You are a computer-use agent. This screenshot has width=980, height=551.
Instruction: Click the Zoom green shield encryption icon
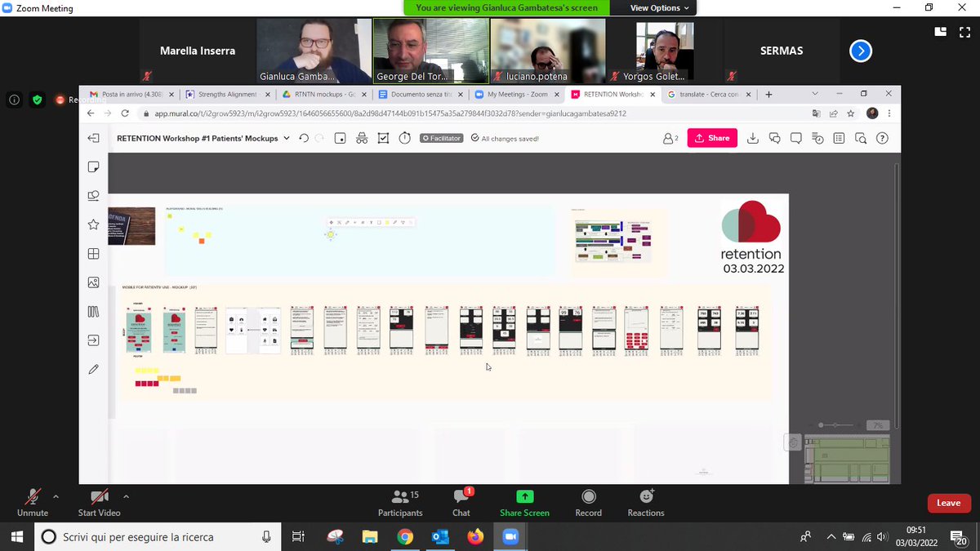click(x=37, y=100)
